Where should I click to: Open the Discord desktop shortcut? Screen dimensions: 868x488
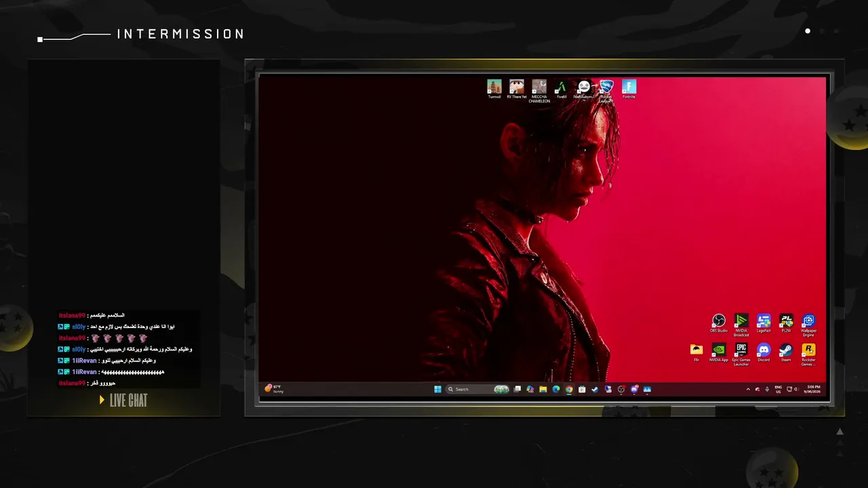764,352
